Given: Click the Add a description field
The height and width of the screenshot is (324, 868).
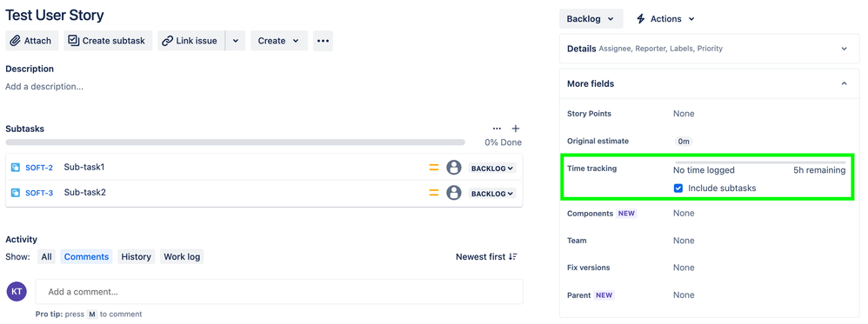Looking at the screenshot, I should pyautogui.click(x=44, y=87).
